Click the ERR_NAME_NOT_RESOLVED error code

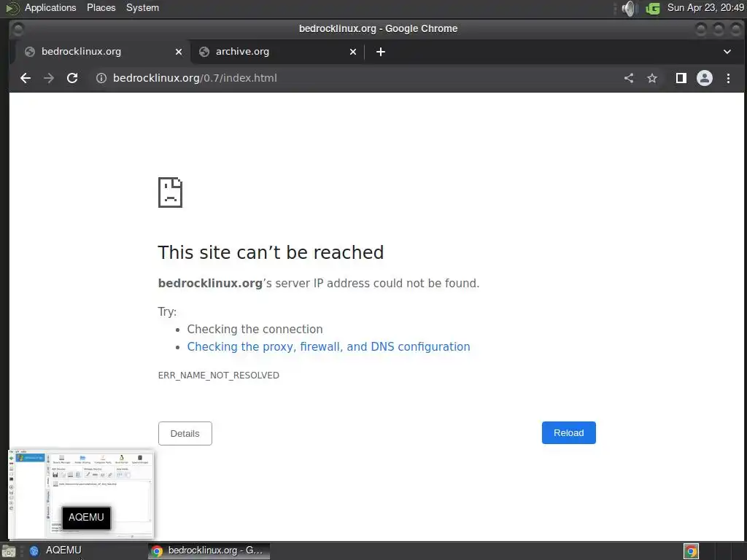click(x=219, y=376)
